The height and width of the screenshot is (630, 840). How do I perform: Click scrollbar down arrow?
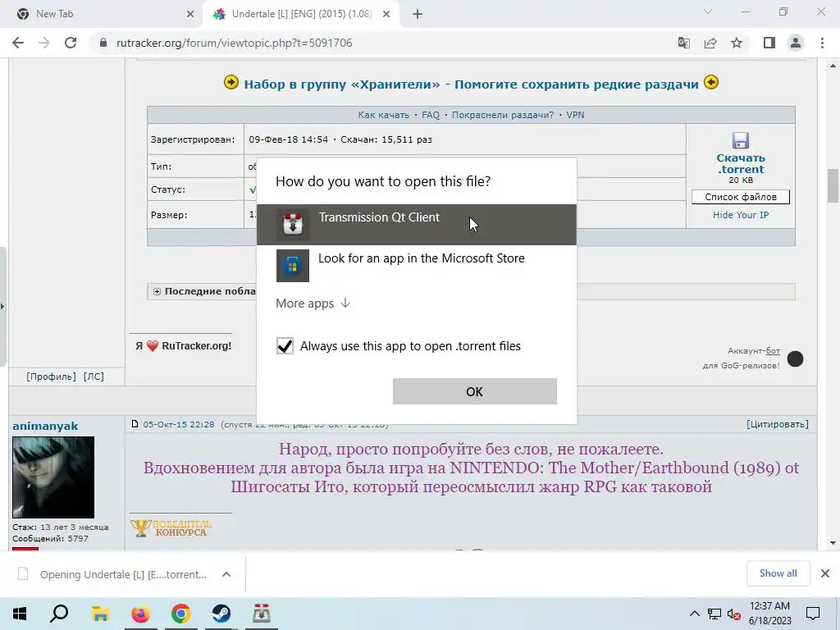click(x=833, y=543)
